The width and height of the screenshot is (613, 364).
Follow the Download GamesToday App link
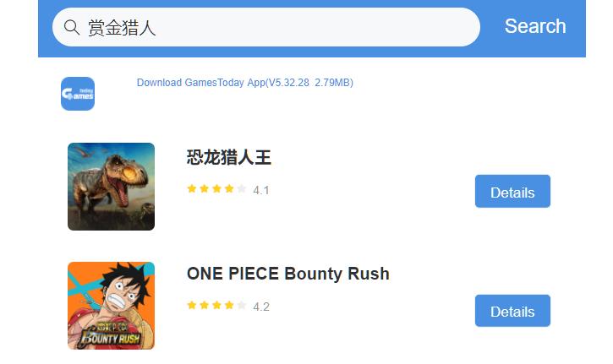click(x=244, y=83)
